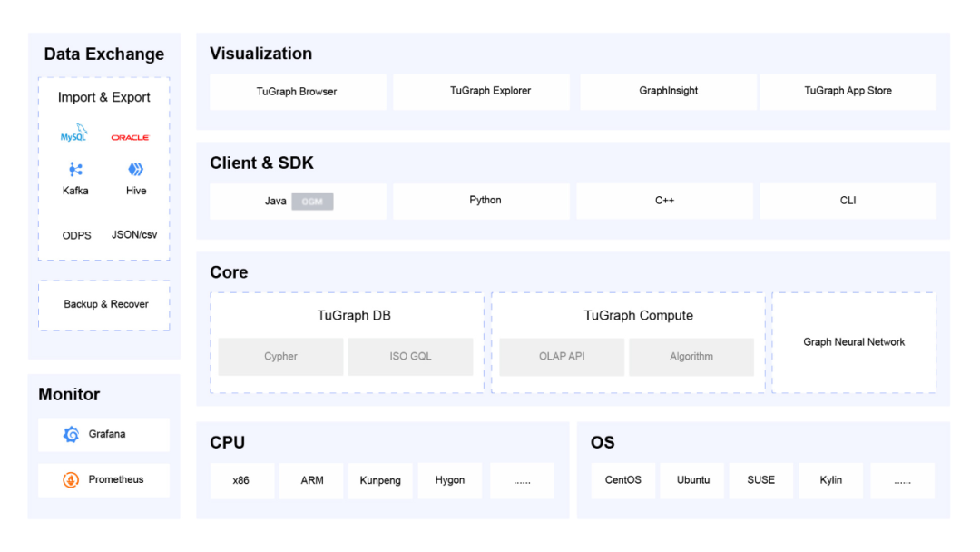Click the Algorithm block

point(691,356)
